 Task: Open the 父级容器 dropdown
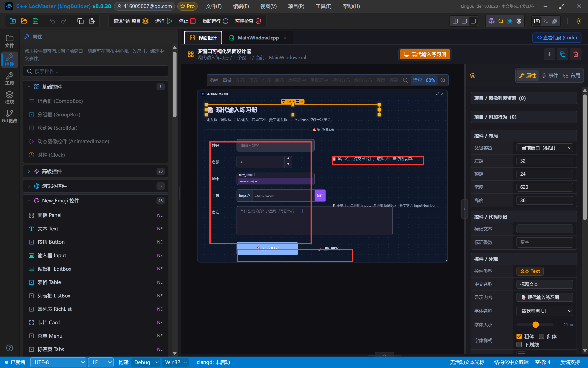545,148
